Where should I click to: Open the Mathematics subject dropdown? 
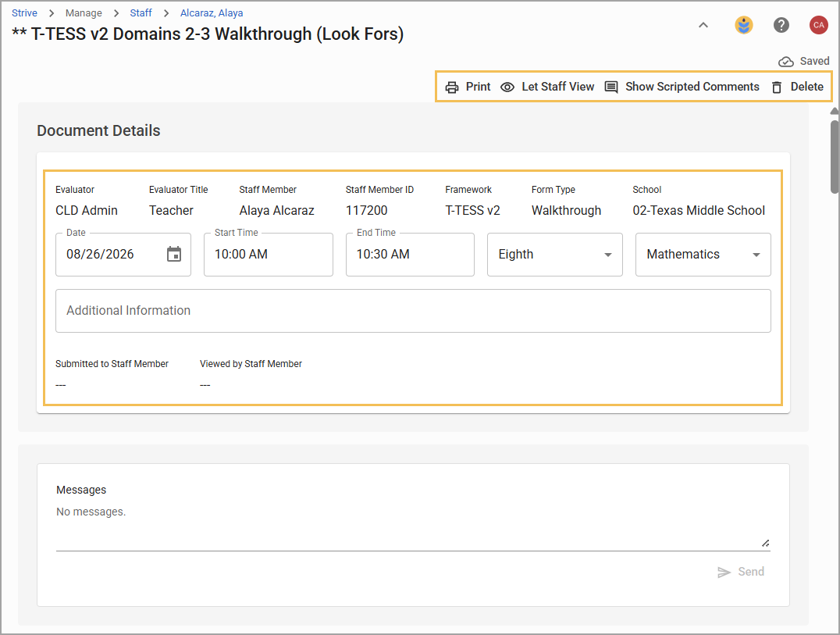[703, 255]
